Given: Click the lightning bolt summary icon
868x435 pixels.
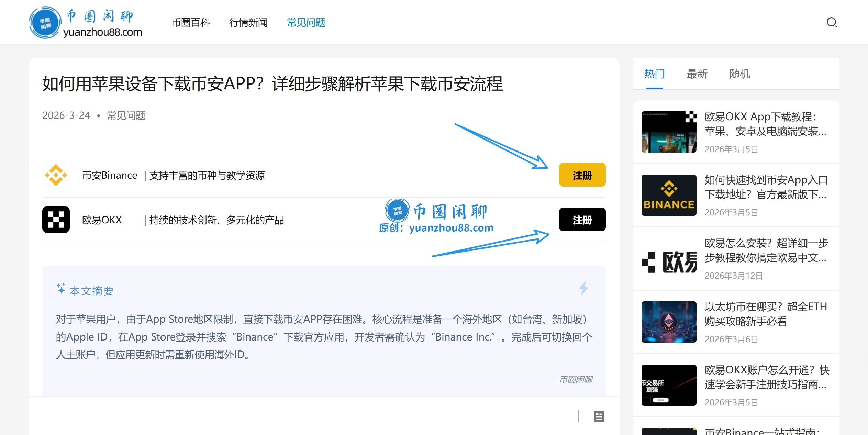Looking at the screenshot, I should pyautogui.click(x=583, y=288).
